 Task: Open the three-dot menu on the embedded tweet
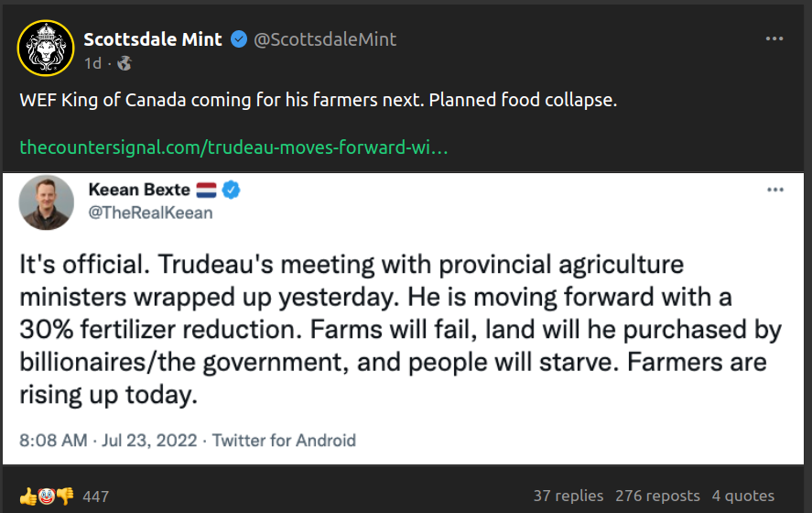click(x=774, y=190)
